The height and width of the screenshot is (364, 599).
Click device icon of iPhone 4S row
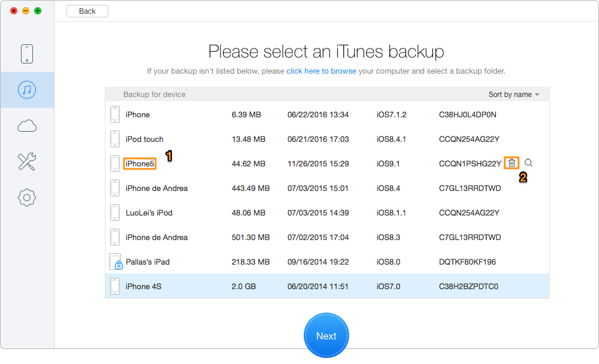115,286
